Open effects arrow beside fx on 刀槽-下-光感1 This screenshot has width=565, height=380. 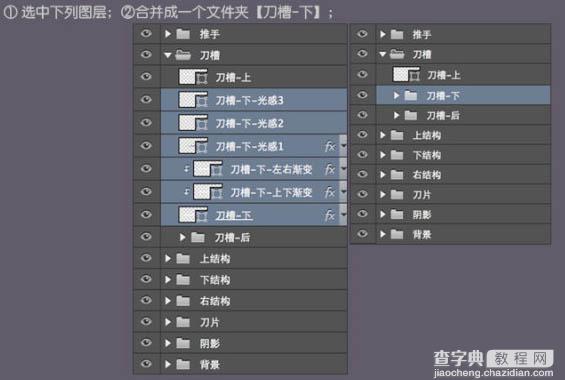point(343,146)
